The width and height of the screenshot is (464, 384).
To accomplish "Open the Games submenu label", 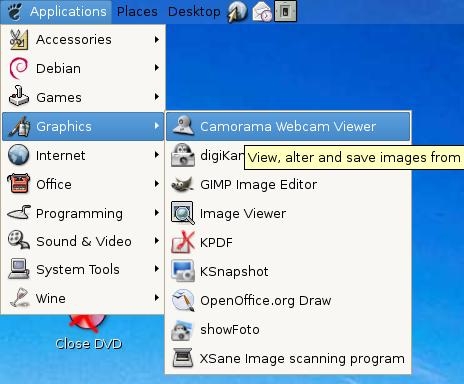I will click(x=59, y=97).
